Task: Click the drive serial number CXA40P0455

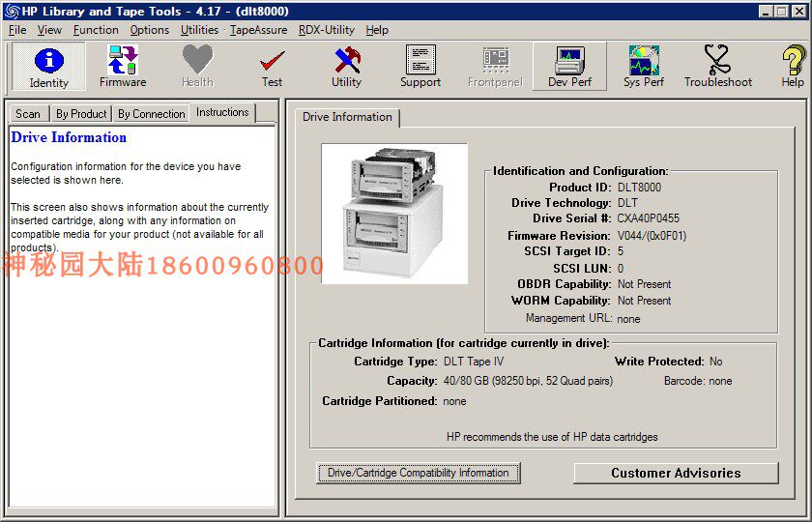Action: 648,218
